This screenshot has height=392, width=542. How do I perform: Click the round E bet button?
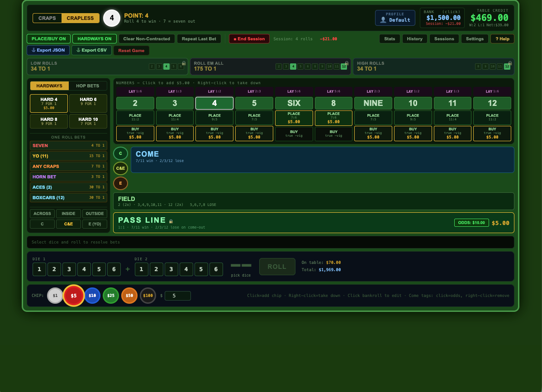pos(121,183)
